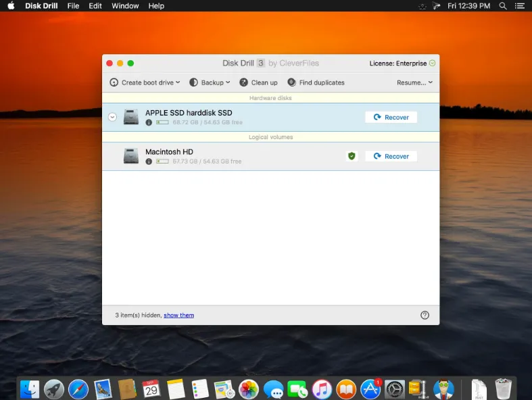Screen dimensions: 532x400
Task: Click the show them link
Action: pos(179,315)
